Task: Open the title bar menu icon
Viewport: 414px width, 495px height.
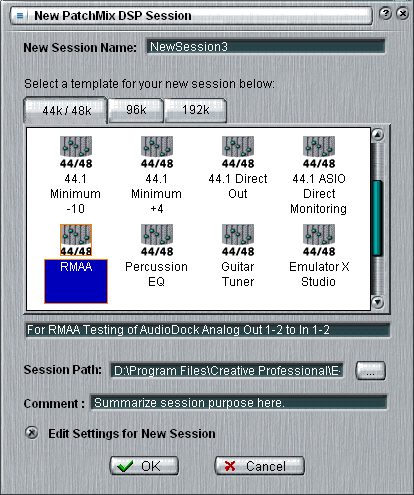Action: (20, 16)
